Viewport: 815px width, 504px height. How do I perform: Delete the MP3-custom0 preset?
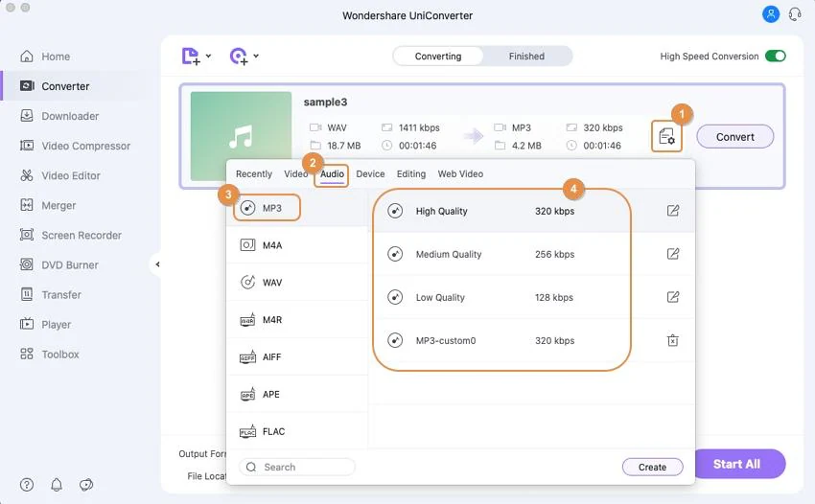point(672,340)
